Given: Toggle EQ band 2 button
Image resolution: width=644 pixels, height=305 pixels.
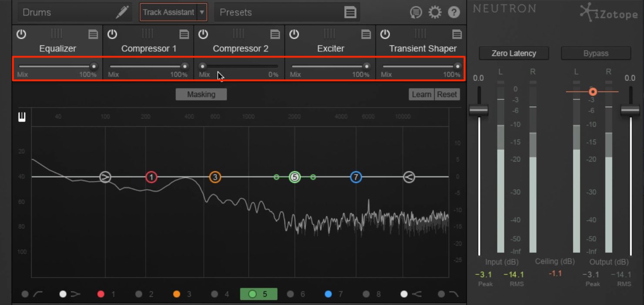Looking at the screenshot, I should pos(145,294).
